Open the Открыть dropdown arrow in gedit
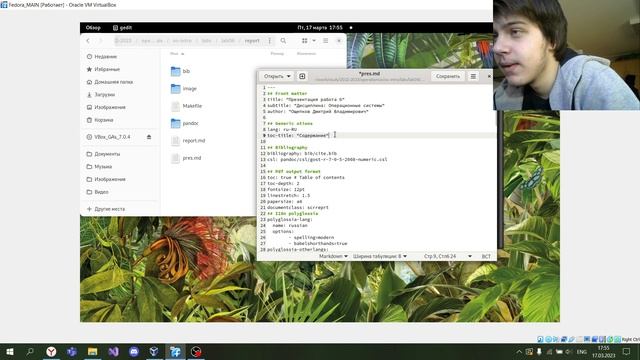640x360 pixels. (289, 76)
